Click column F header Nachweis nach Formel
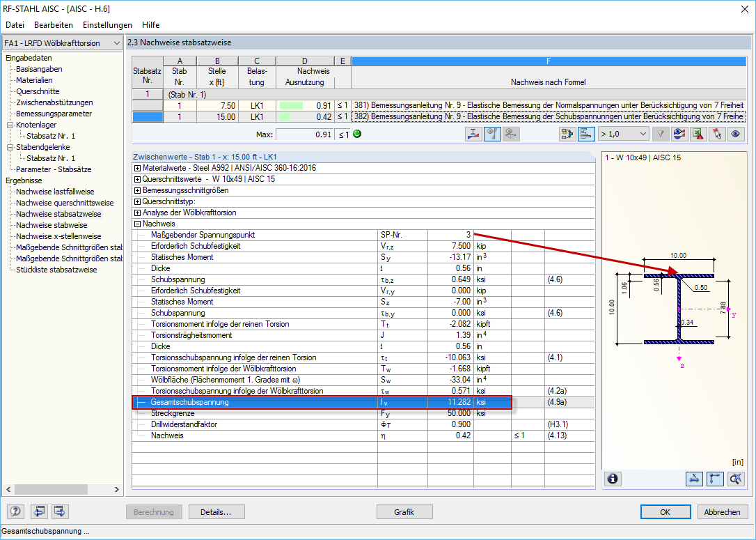Screen dimensions: 756x540 548,82
